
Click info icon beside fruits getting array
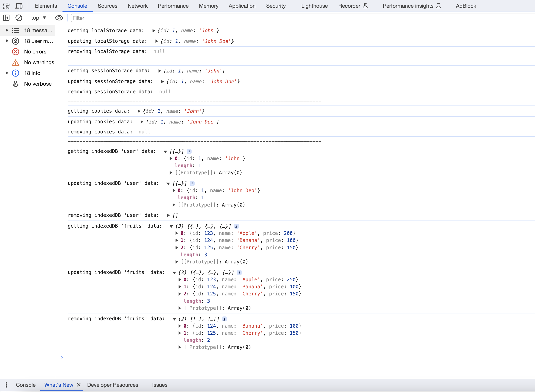(236, 226)
